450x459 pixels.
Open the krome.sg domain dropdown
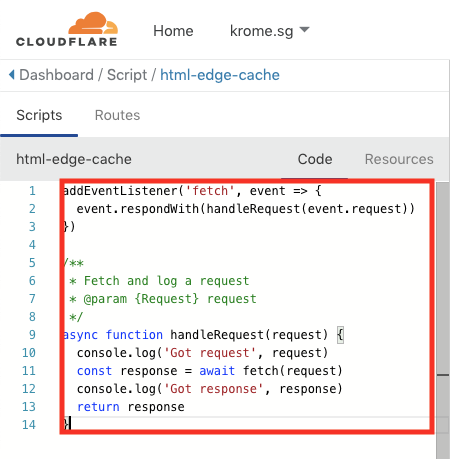270,31
